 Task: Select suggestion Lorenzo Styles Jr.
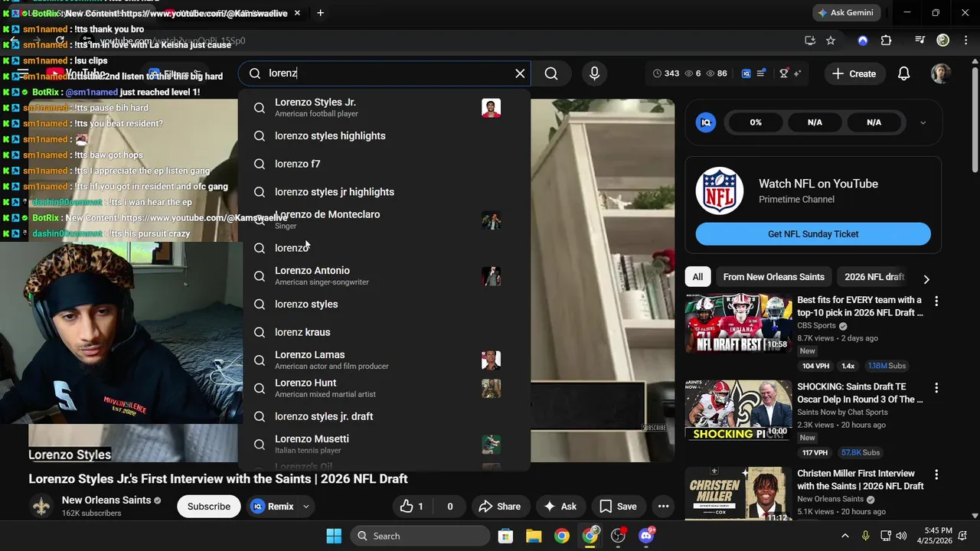(384, 108)
